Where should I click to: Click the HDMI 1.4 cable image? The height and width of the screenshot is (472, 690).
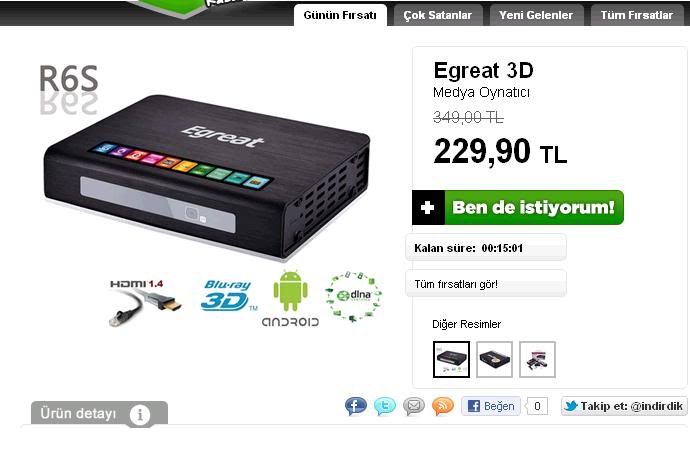pos(144,302)
